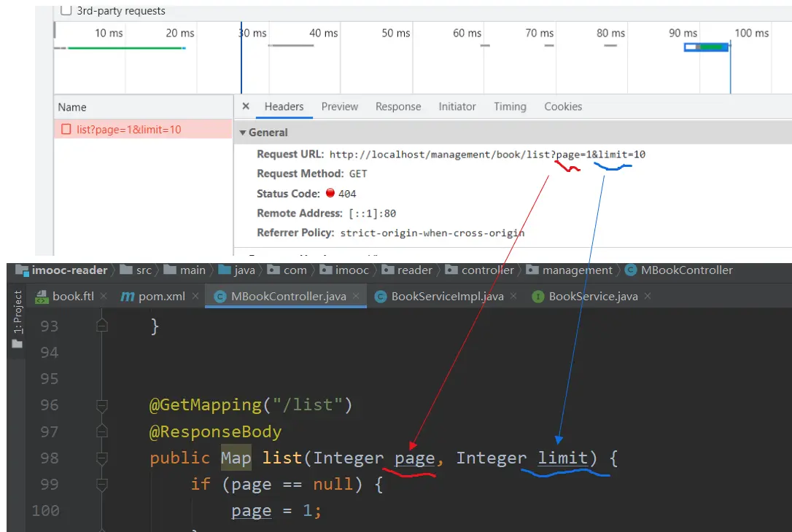Click the green bar in timeline overview
792x532 pixels.
point(126,48)
